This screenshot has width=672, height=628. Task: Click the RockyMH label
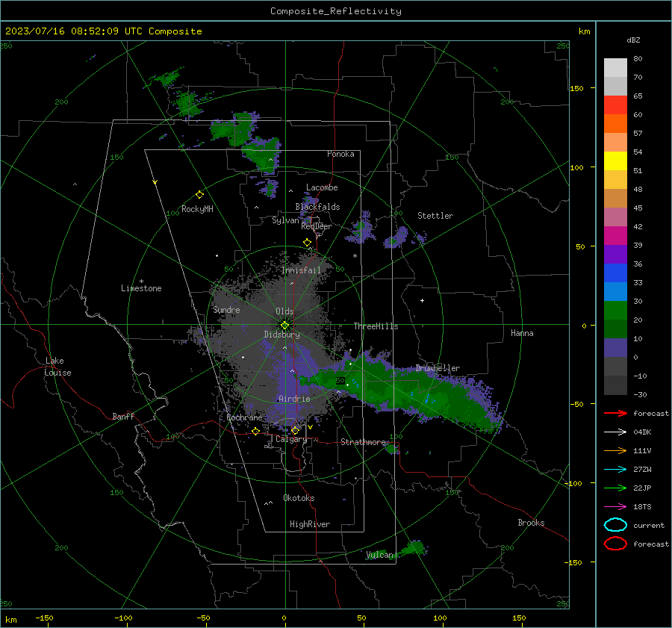tap(197, 209)
